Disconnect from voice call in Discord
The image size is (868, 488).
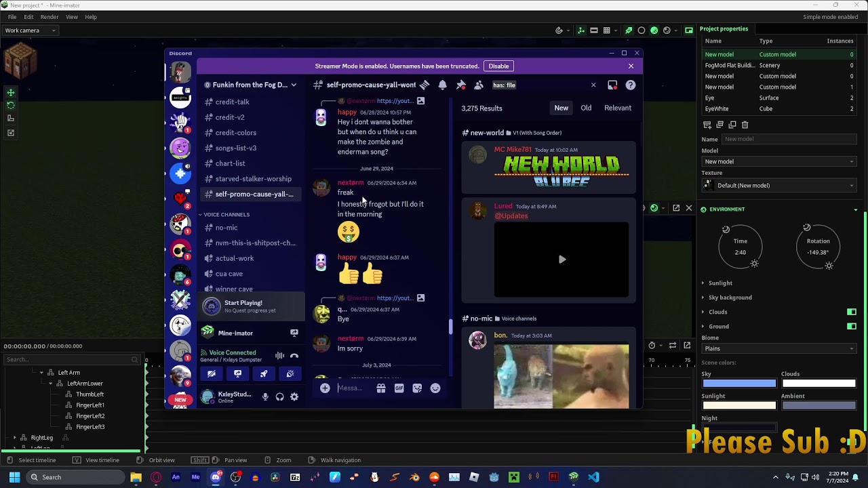294,356
